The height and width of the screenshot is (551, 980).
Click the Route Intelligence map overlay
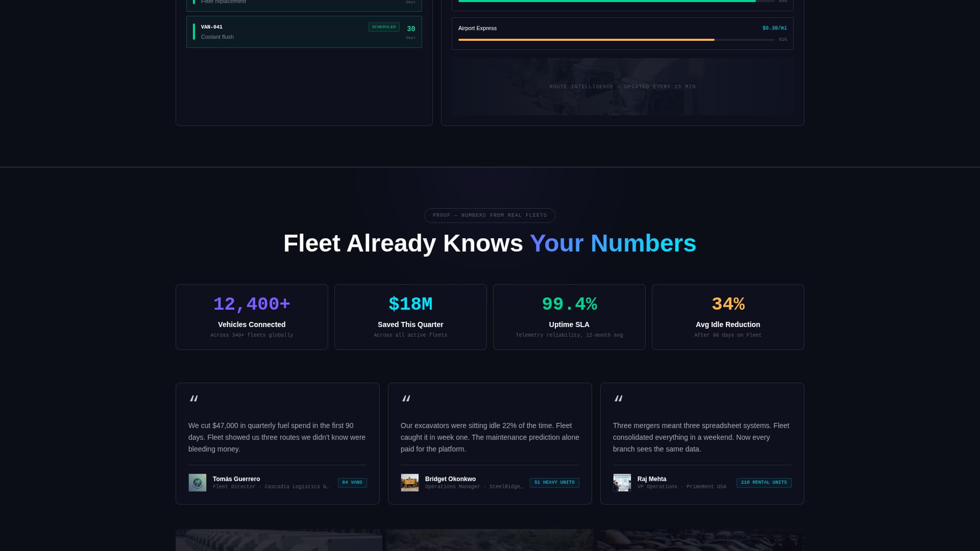622,87
